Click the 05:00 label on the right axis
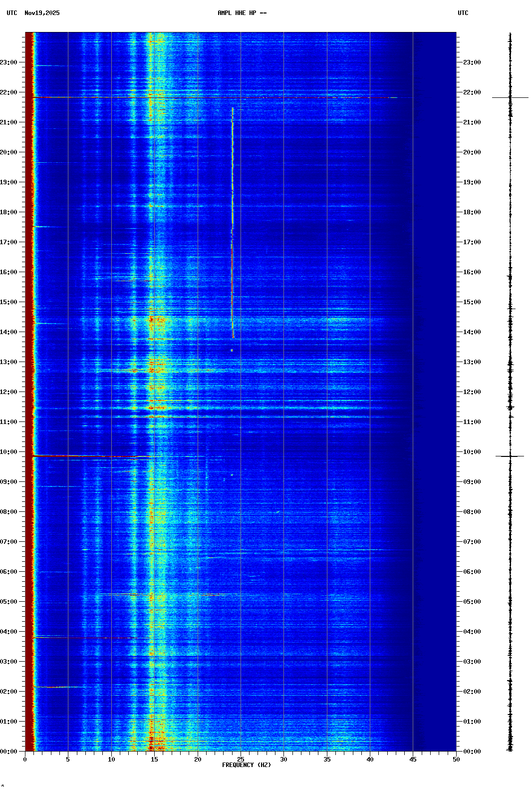Screen dimensions: 532x791 472,602
